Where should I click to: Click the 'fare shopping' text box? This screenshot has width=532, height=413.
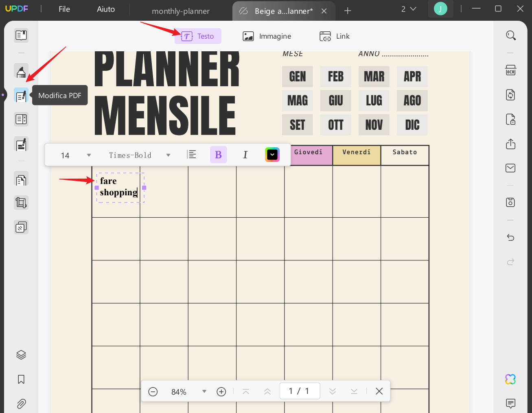pyautogui.click(x=120, y=187)
